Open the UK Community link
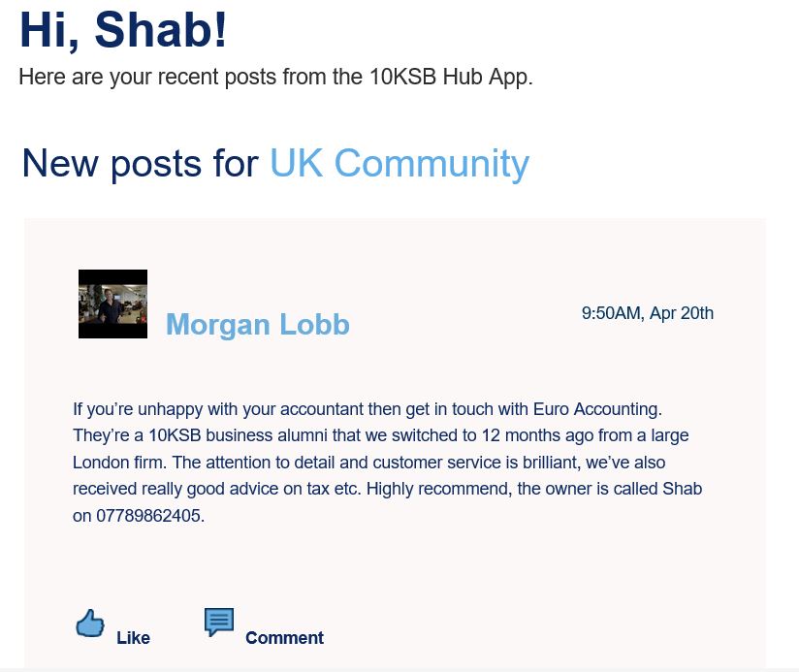Image resolution: width=799 pixels, height=672 pixels. click(399, 164)
